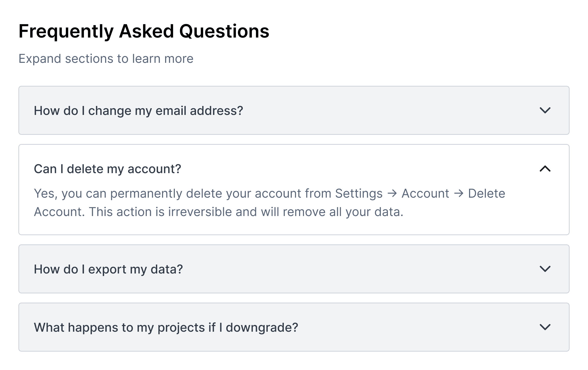Click "How do I export my data?"
This screenshot has width=588, height=370.
click(x=108, y=269)
